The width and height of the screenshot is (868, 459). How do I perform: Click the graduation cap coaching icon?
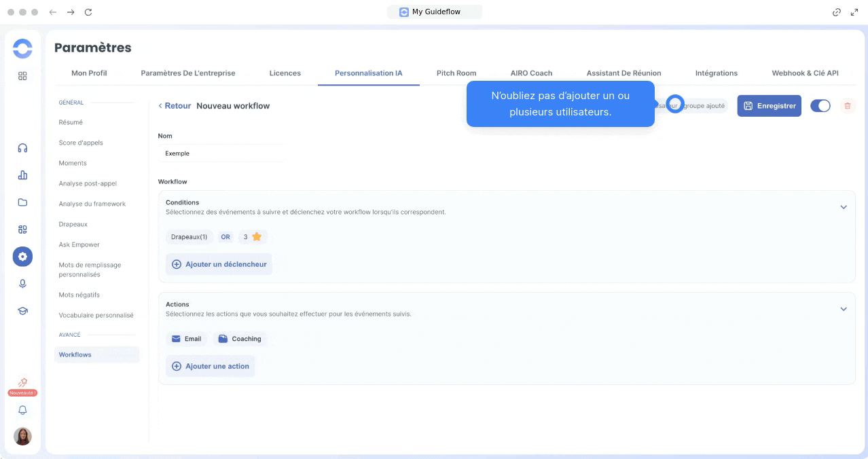pyautogui.click(x=22, y=311)
